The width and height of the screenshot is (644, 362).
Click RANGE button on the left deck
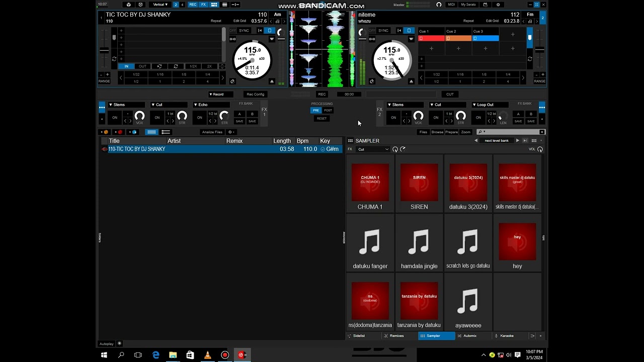pos(104,81)
